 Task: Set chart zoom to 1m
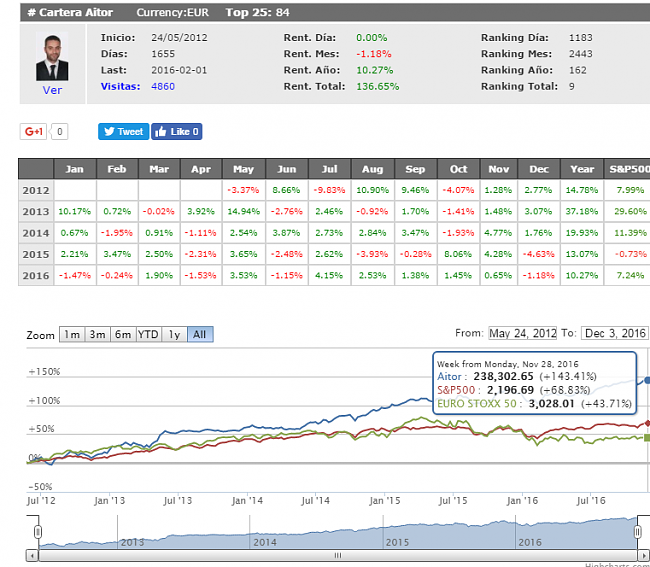[x=72, y=334]
